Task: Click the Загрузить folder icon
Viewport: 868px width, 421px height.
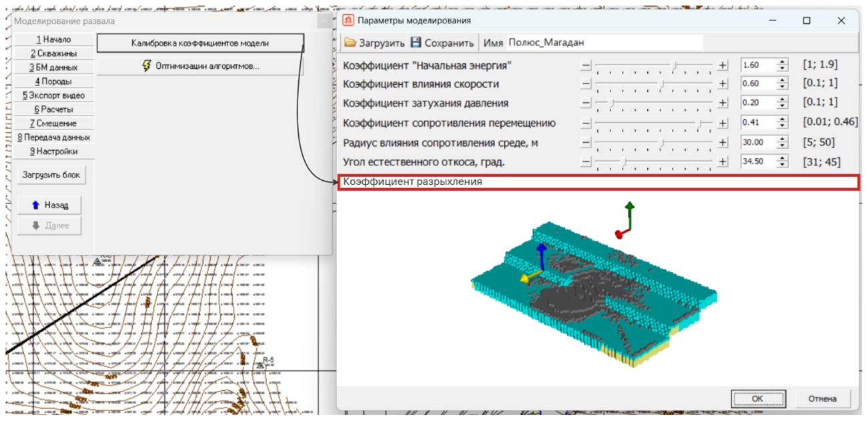Action: point(350,43)
